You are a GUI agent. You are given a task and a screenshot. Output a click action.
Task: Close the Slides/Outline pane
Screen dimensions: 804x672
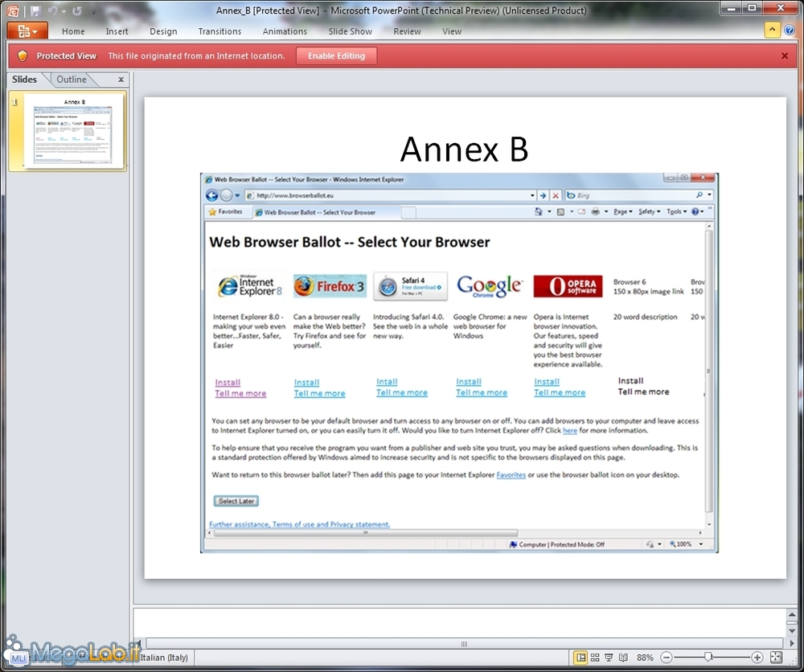pyautogui.click(x=121, y=80)
